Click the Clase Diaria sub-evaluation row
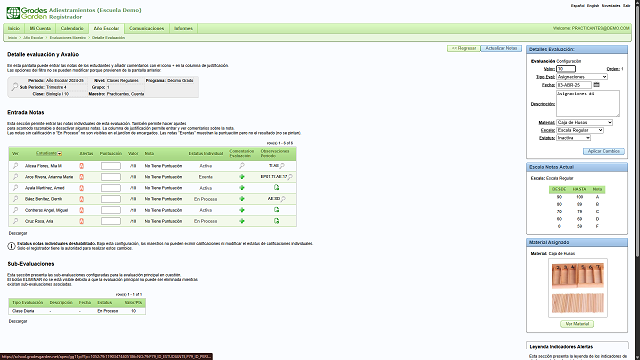 [x=77, y=311]
